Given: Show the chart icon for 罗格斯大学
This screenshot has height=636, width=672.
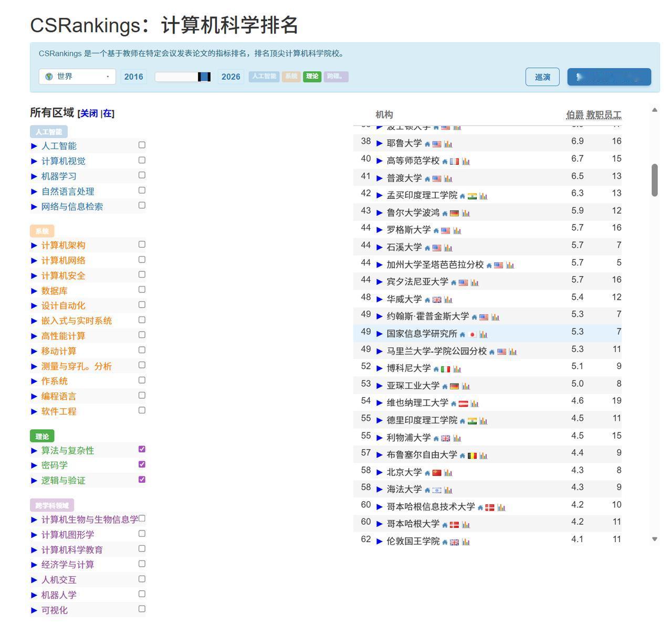Looking at the screenshot, I should tap(457, 230).
